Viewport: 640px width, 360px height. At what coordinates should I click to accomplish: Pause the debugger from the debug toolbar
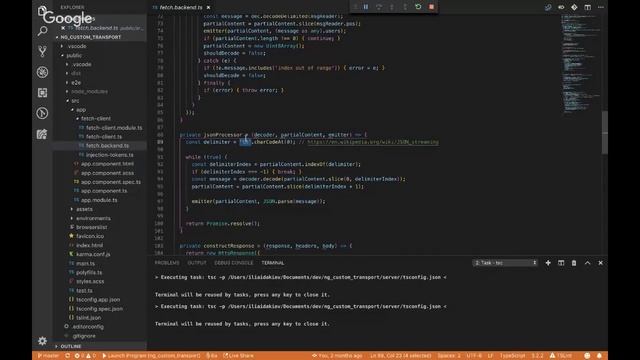pos(366,7)
